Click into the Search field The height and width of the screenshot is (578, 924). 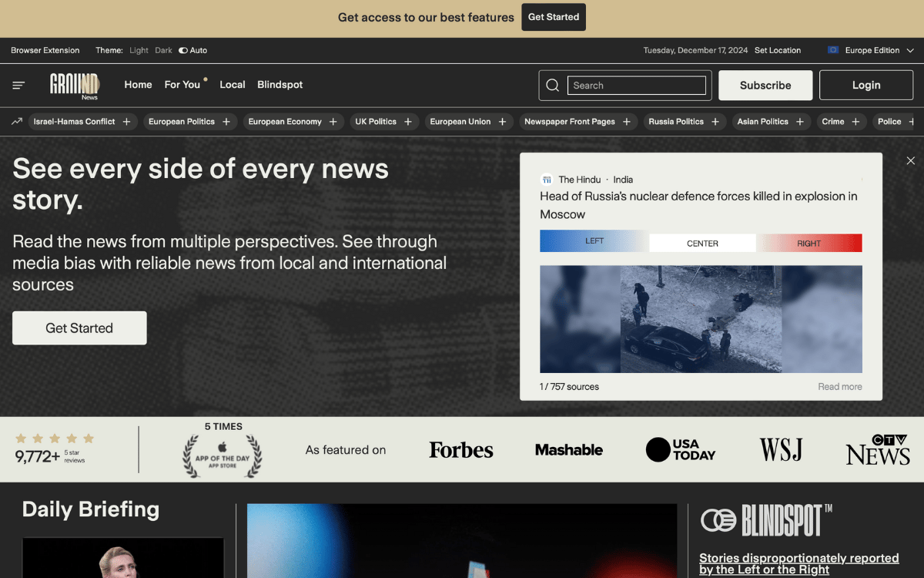pos(637,86)
